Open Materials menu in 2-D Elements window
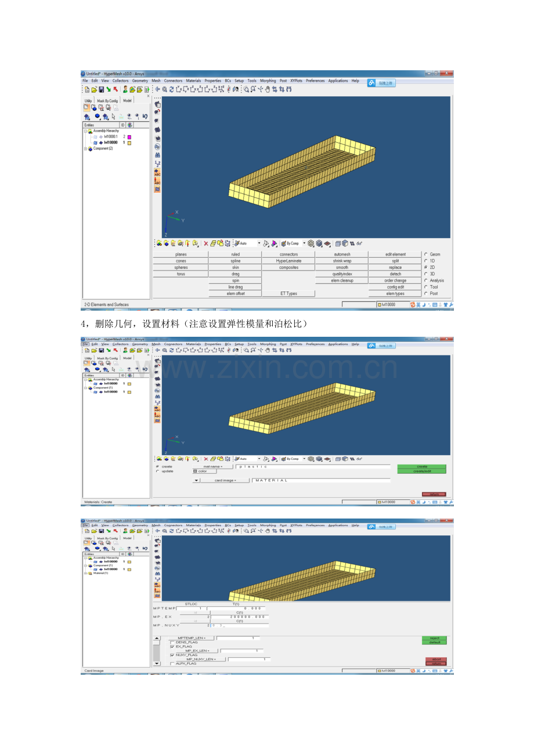This screenshot has width=534, height=756. [193, 81]
